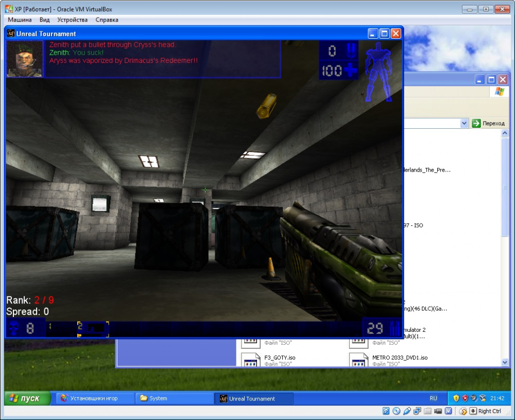Click the yellow security shield tray icon
Viewport: 515px width, 420px height.
click(456, 398)
